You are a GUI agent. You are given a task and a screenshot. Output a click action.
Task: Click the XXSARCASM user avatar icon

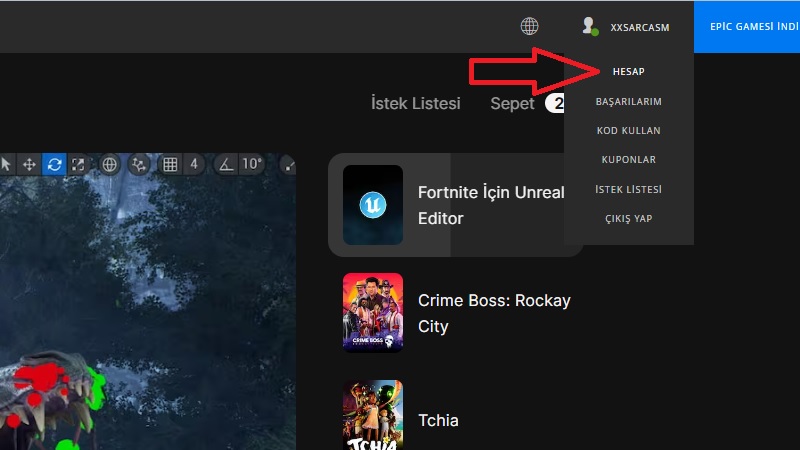coord(589,26)
